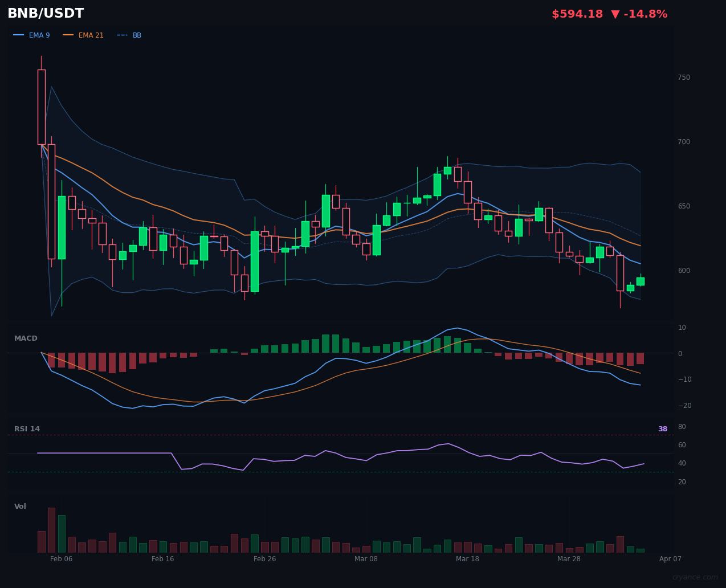The image size is (726, 588).
Task: Click the blue 38 RSI value badge
Action: 662,428
